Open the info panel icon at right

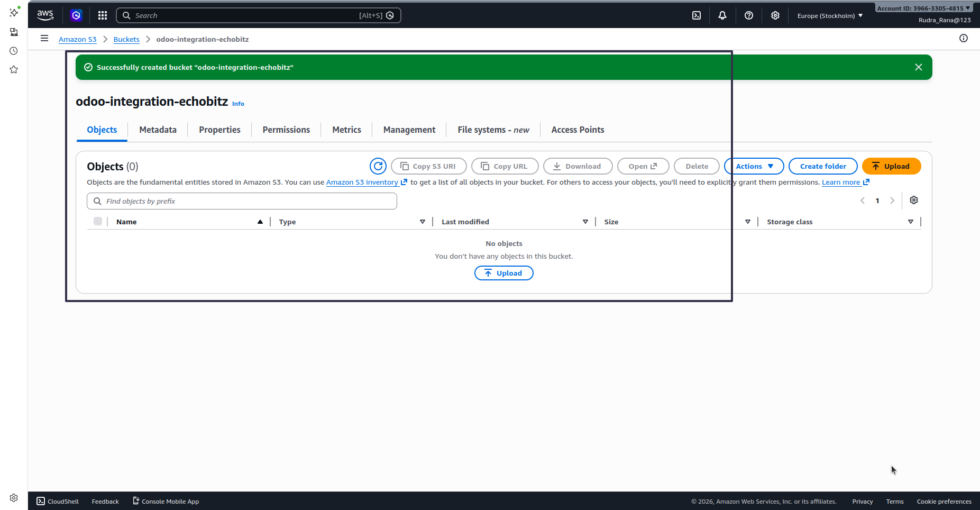point(964,38)
